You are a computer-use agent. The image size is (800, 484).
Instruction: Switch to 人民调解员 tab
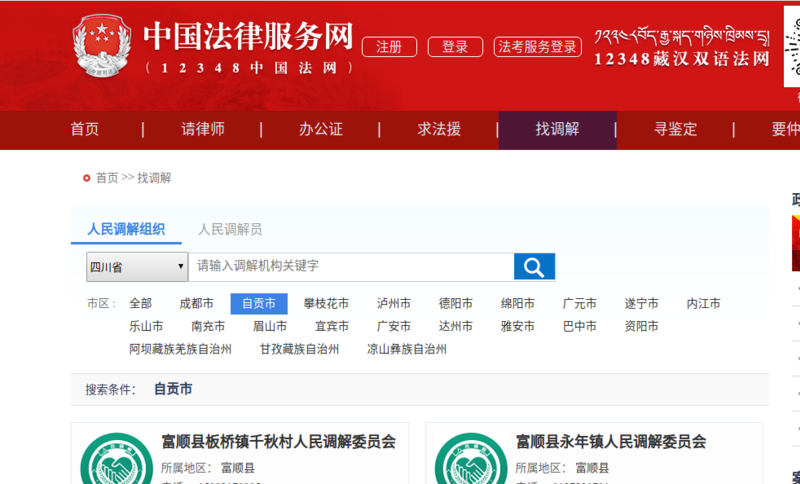click(x=230, y=229)
